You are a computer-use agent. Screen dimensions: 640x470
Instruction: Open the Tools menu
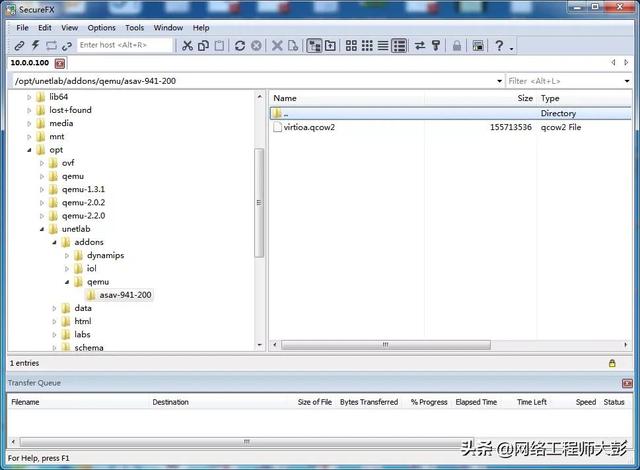tap(134, 28)
